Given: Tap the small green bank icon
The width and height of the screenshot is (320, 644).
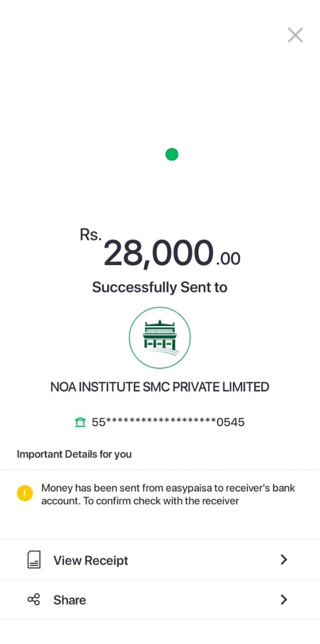Looking at the screenshot, I should point(80,422).
